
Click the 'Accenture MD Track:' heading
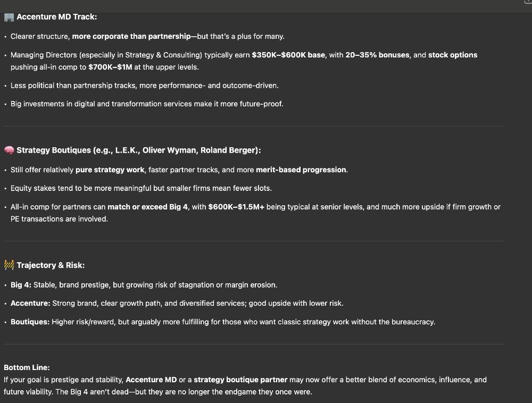(57, 17)
